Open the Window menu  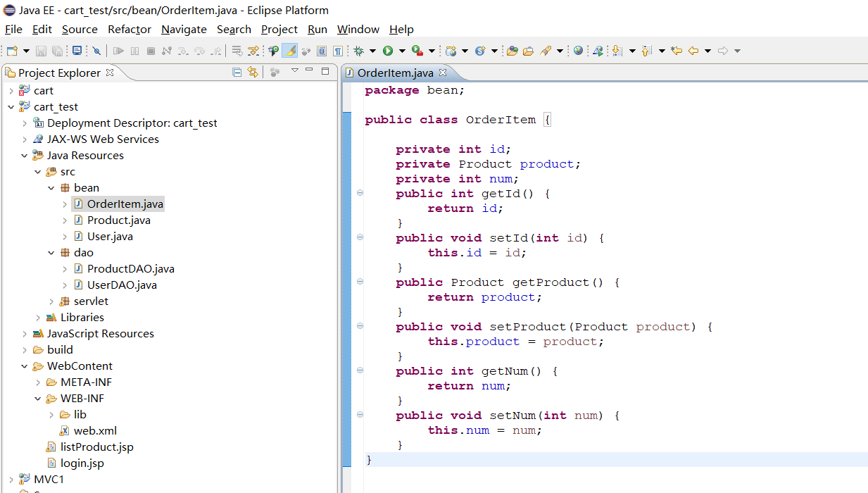[x=358, y=30]
